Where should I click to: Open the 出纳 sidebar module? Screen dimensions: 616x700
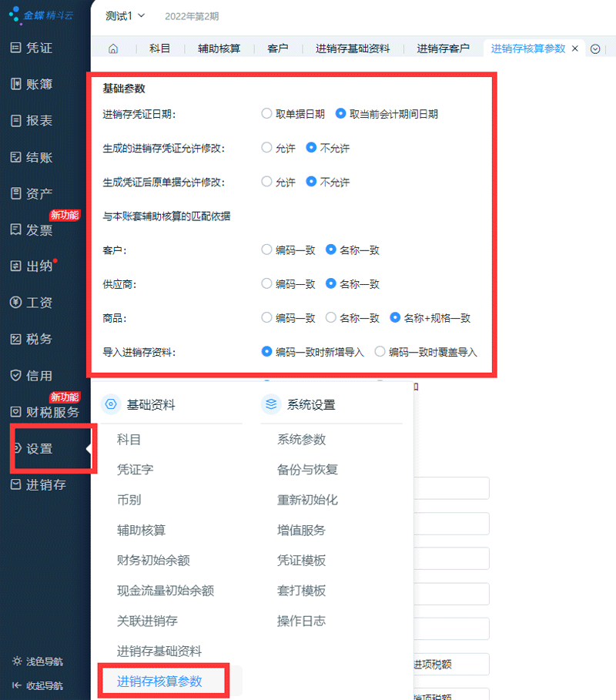[32, 266]
